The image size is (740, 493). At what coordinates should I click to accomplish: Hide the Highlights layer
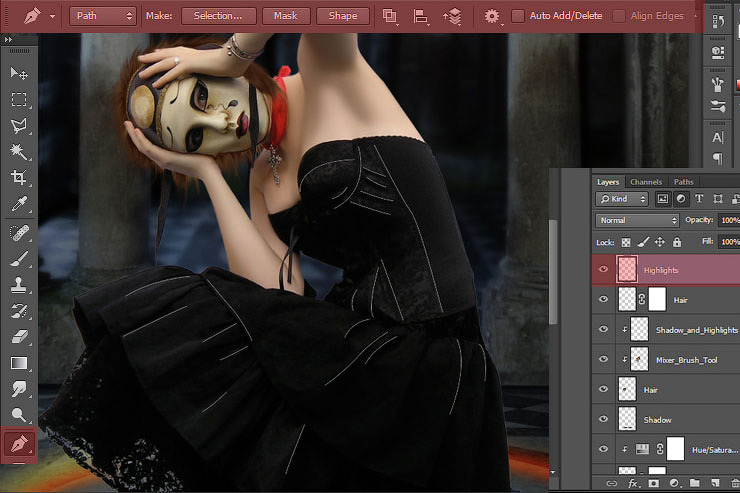coord(603,270)
